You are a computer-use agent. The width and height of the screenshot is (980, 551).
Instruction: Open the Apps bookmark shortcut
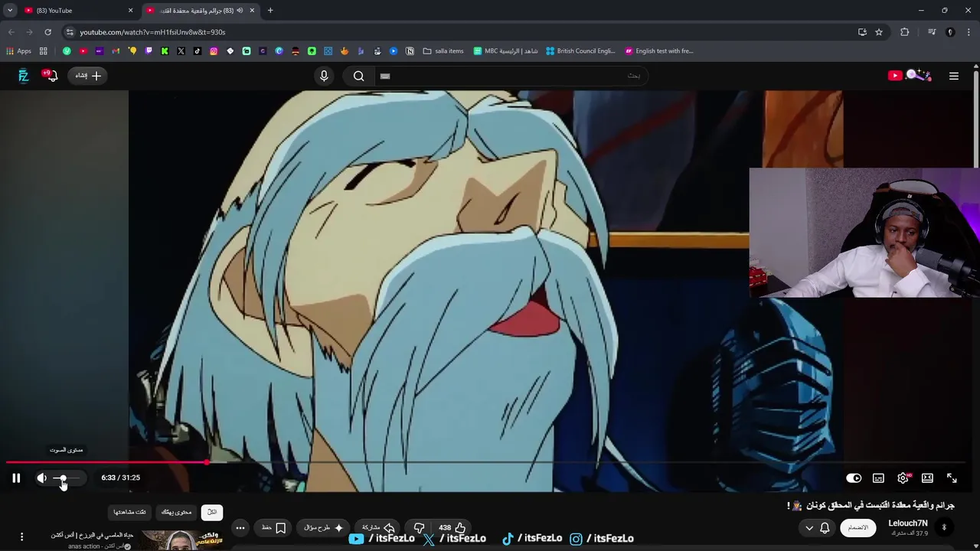tap(18, 51)
